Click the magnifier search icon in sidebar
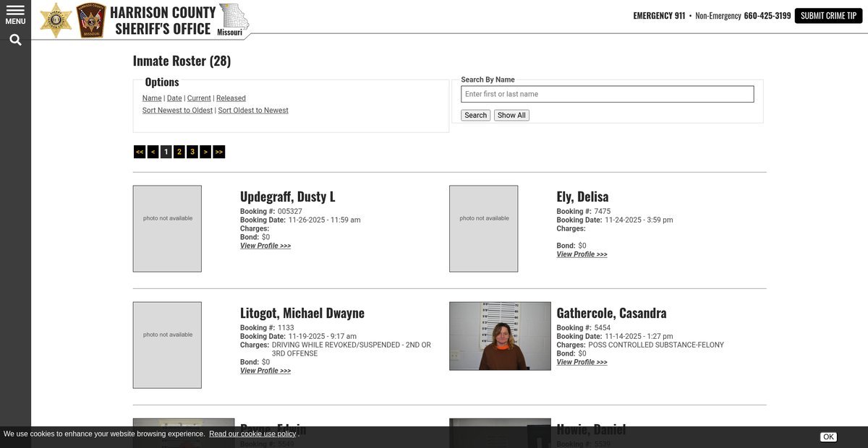Image resolution: width=868 pixels, height=448 pixels. click(x=15, y=40)
